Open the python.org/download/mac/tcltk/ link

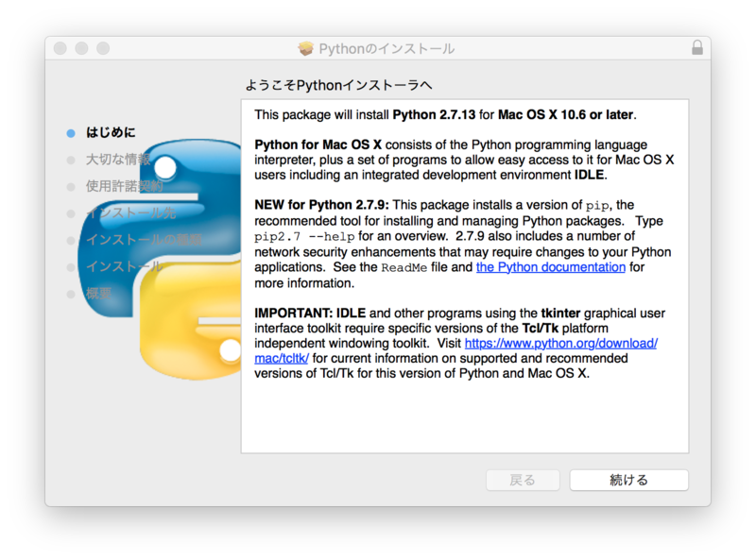click(x=560, y=343)
